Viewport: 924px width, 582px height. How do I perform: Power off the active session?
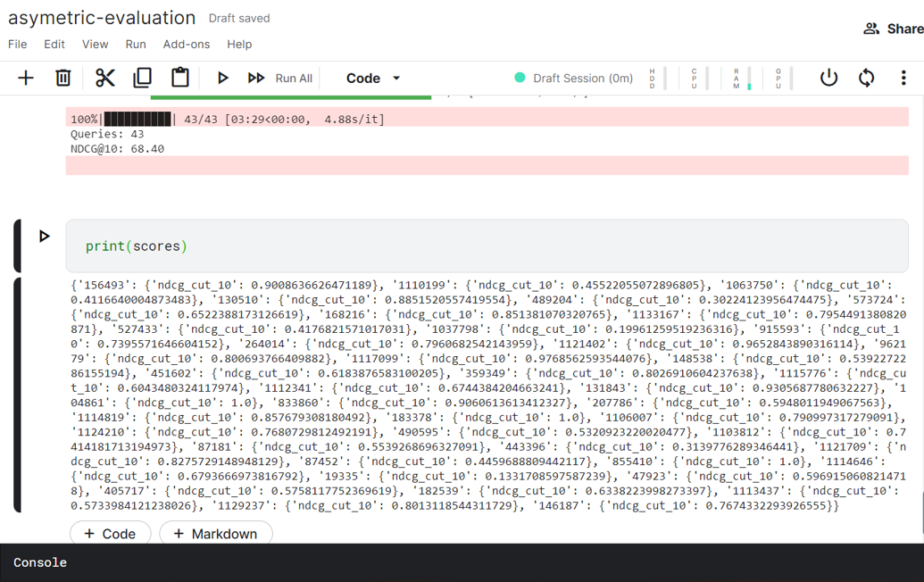(828, 78)
